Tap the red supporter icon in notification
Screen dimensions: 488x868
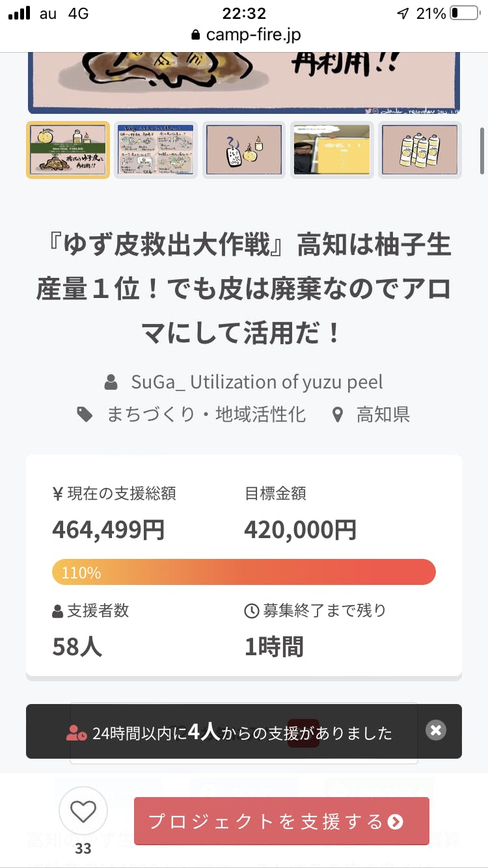point(76,733)
